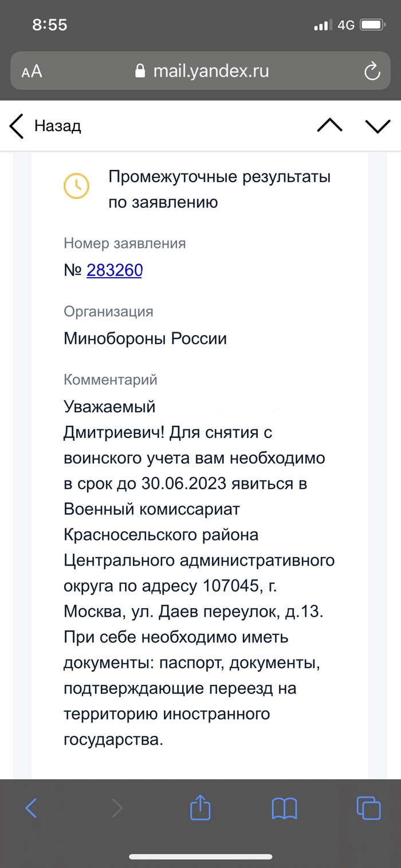The image size is (401, 868).
Task: Open the Safari share sheet icon
Action: [200, 808]
